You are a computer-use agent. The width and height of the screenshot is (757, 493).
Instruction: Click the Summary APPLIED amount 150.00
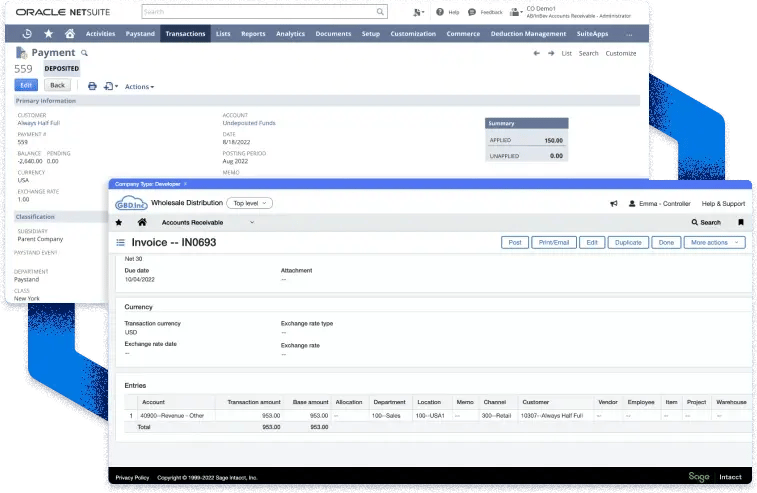[554, 141]
